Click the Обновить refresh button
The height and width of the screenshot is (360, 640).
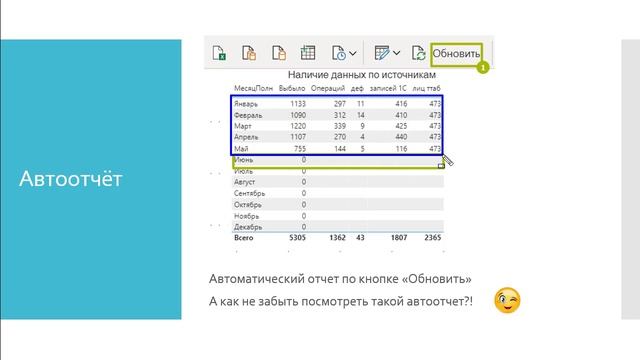456,53
